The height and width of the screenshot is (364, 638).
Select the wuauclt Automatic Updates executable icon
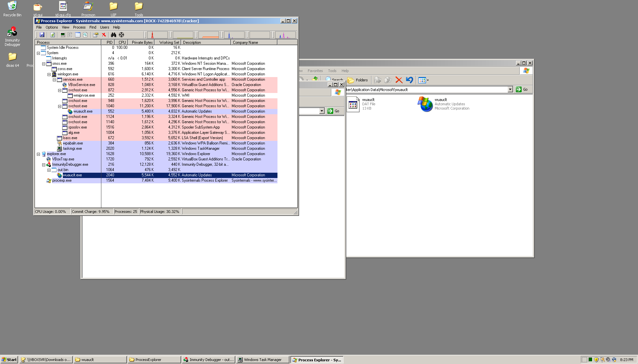[425, 104]
